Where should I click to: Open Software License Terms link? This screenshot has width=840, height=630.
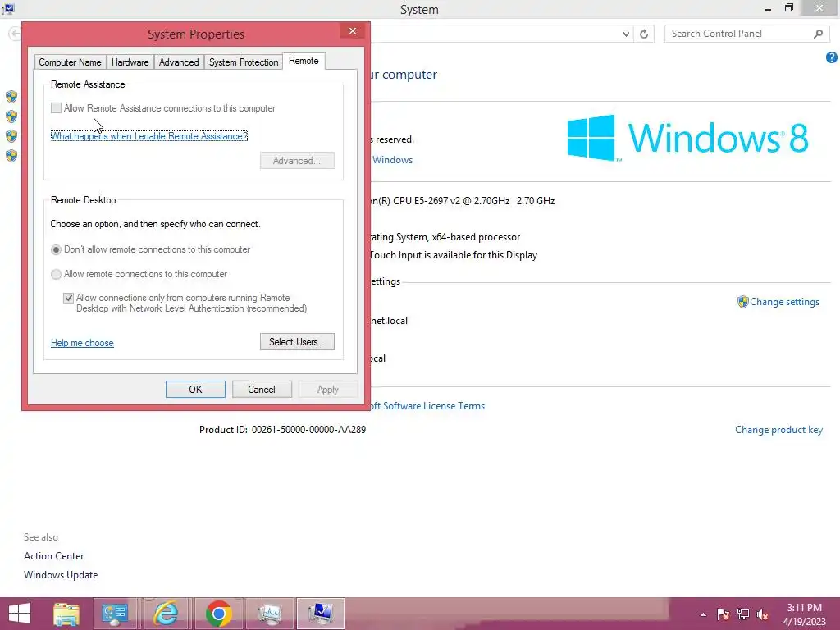click(x=427, y=406)
